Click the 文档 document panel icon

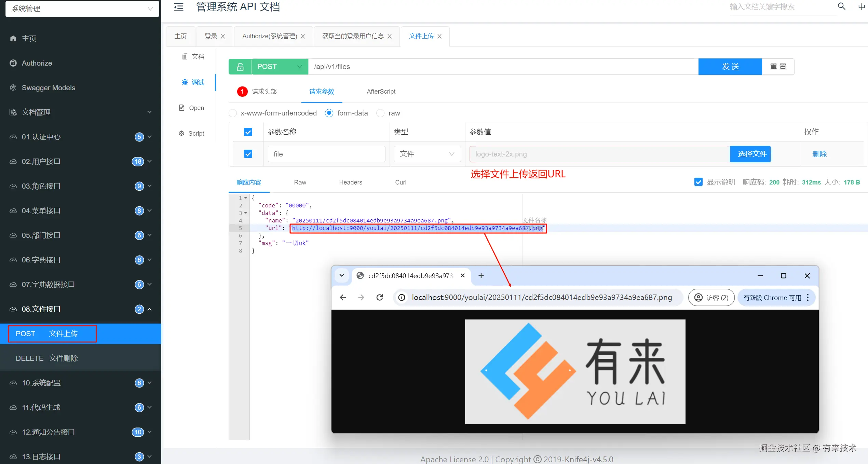tap(185, 56)
